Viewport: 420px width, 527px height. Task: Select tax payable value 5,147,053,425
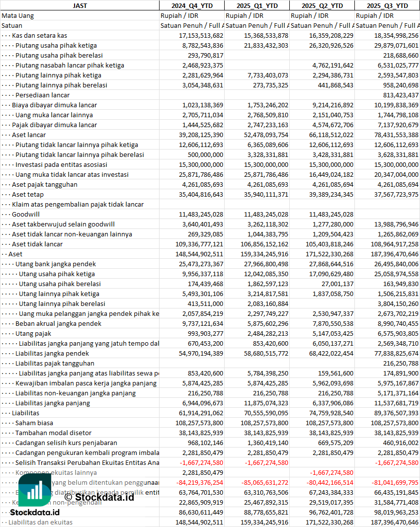333,334
